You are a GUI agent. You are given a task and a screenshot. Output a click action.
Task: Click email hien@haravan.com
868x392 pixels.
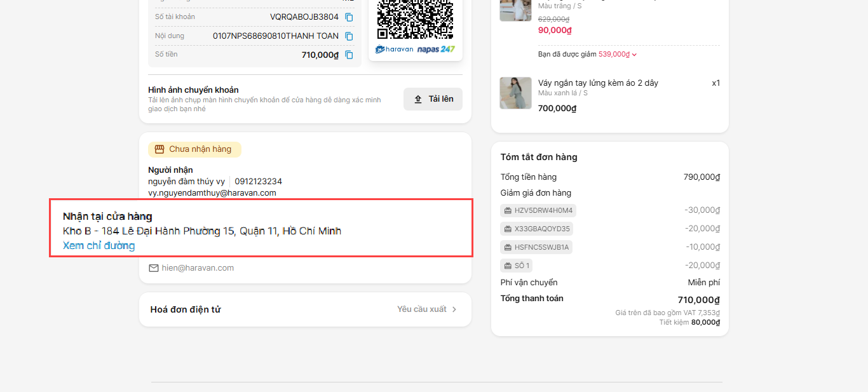(x=198, y=268)
